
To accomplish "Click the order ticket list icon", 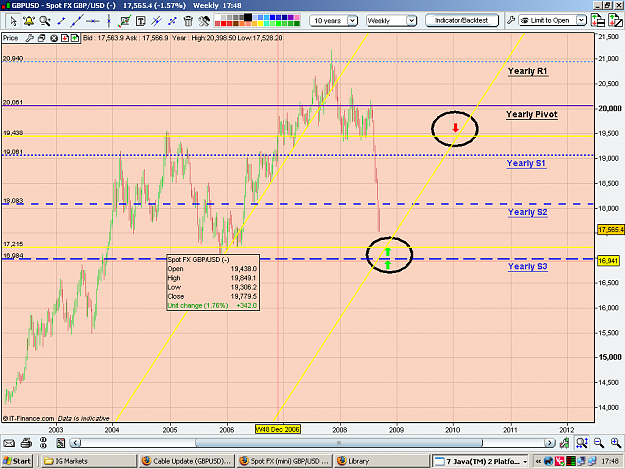I will (597, 20).
